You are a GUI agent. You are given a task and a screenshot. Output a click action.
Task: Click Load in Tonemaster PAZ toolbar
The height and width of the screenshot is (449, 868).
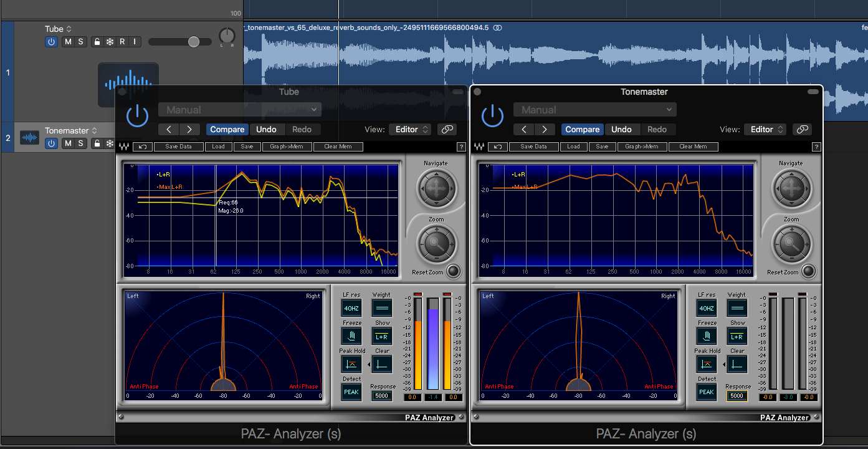coord(573,147)
